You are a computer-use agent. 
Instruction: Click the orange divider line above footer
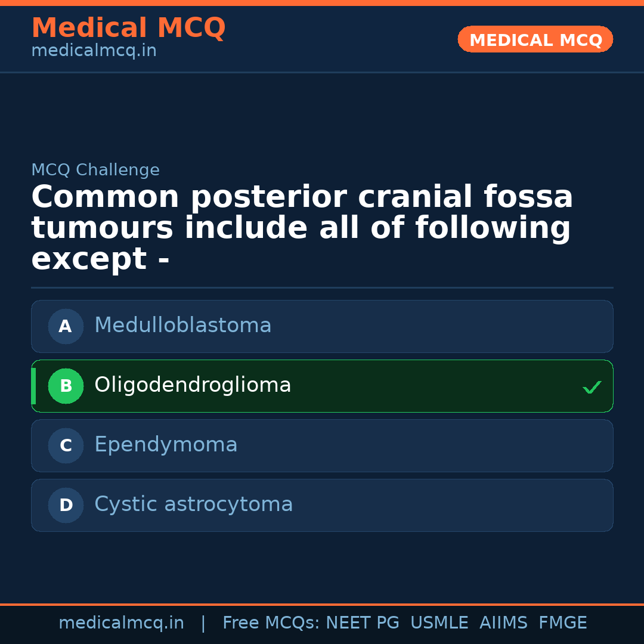click(x=322, y=603)
